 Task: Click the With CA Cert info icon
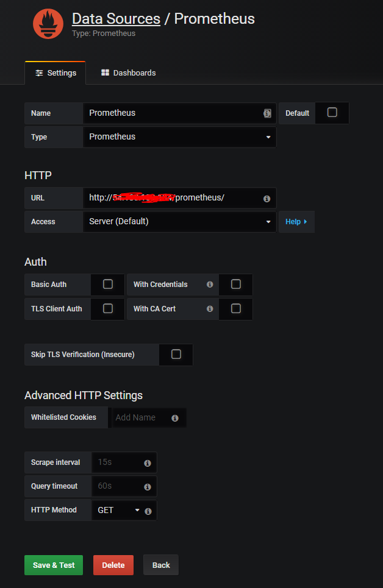(x=210, y=309)
